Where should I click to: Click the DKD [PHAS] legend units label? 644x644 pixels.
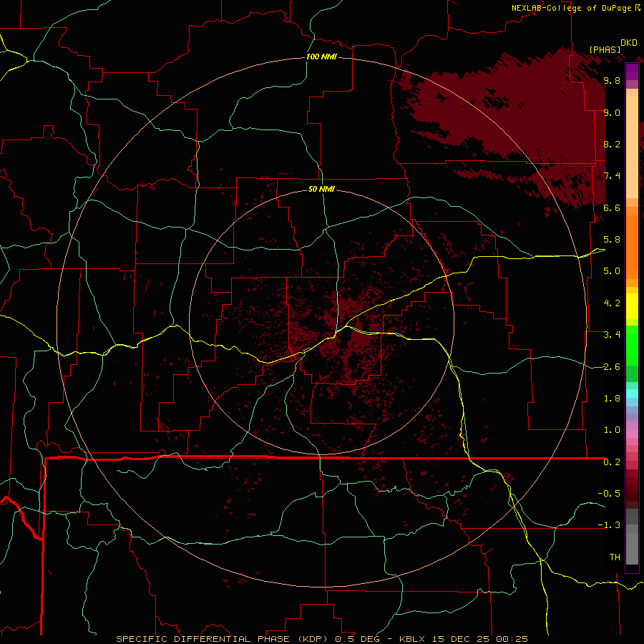[x=613, y=46]
